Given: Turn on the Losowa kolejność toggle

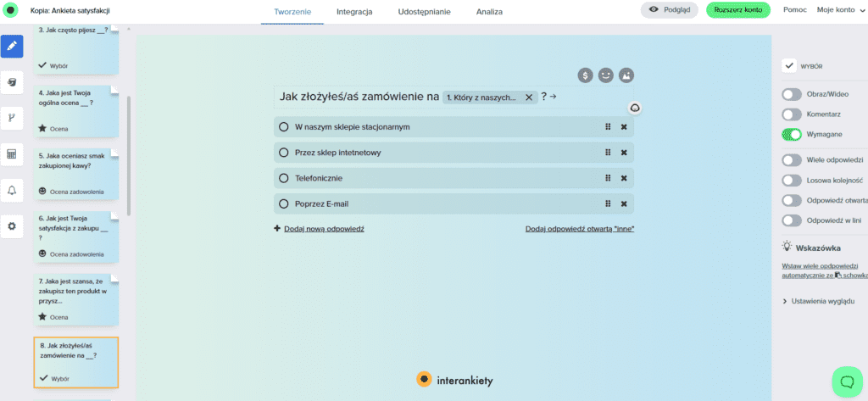Looking at the screenshot, I should tap(791, 180).
